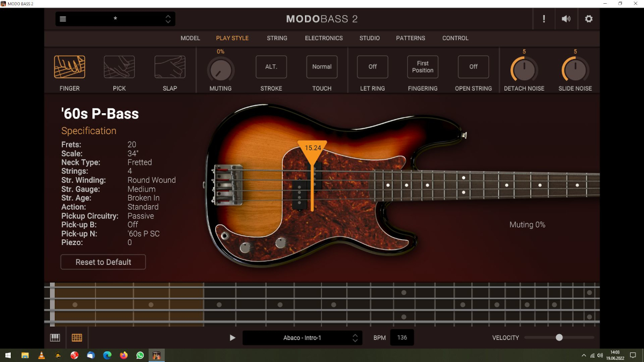The height and width of the screenshot is (362, 644).
Task: Toggle Let Ring Off button
Action: pos(372,67)
